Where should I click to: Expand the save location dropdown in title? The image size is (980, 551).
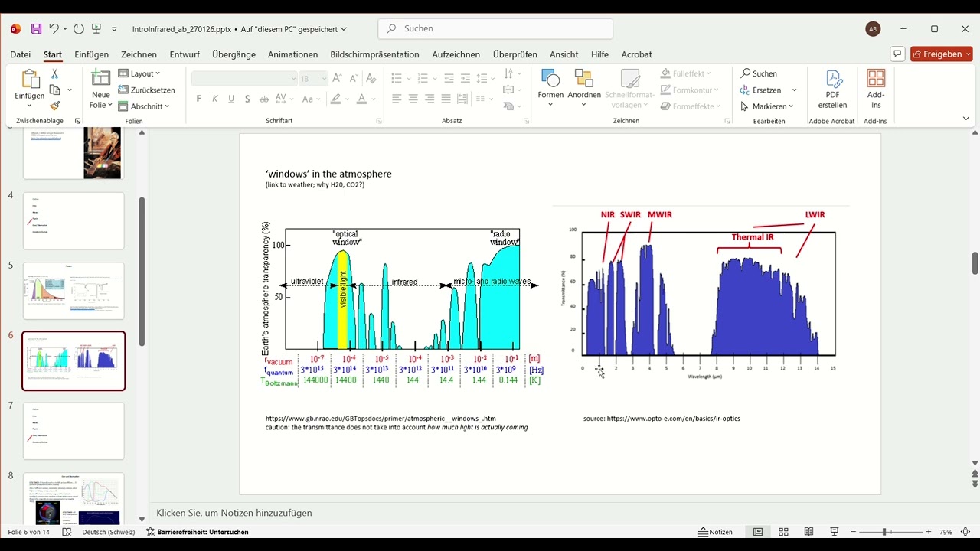[344, 29]
